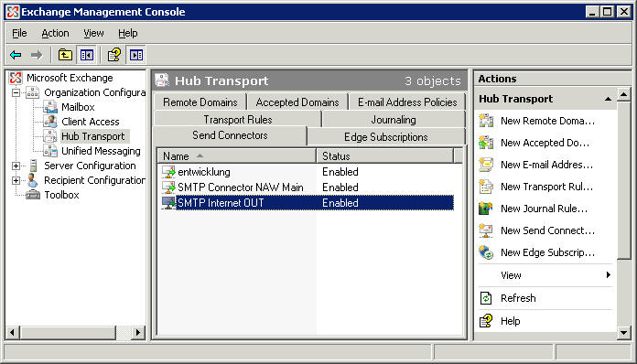Collapse the Organization Configuration tree node
This screenshot has height=364, width=637.
[16, 93]
